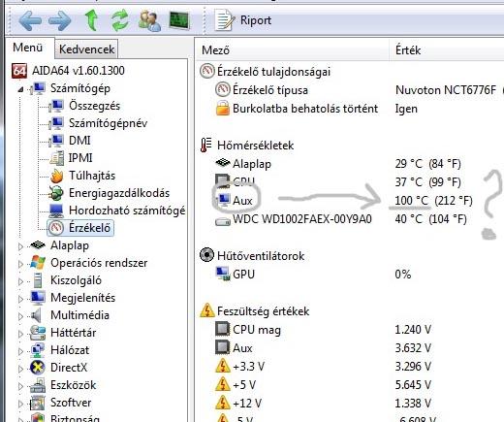Expand the Kiszolgáló node
Viewport: 504px width, 422px height.
pos(20,281)
